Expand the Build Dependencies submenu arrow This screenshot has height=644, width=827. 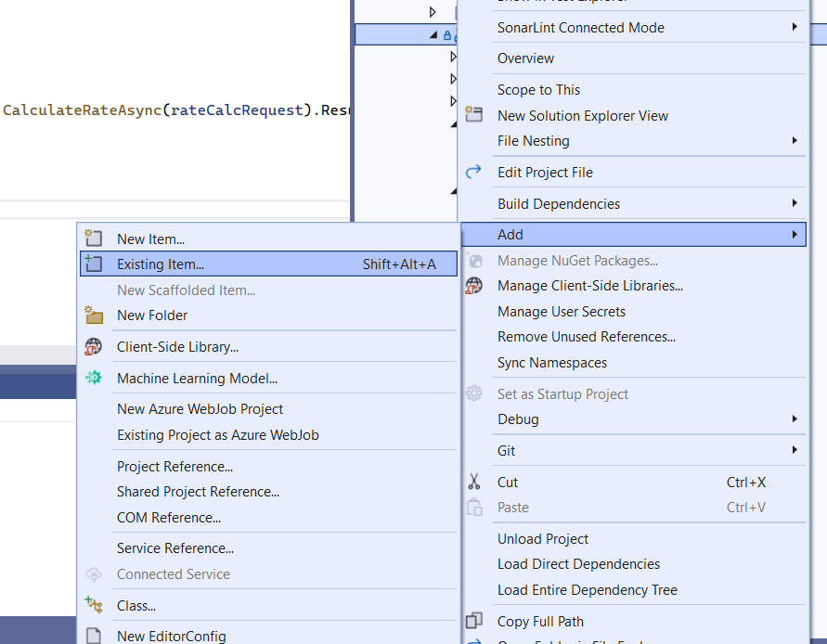coord(795,203)
